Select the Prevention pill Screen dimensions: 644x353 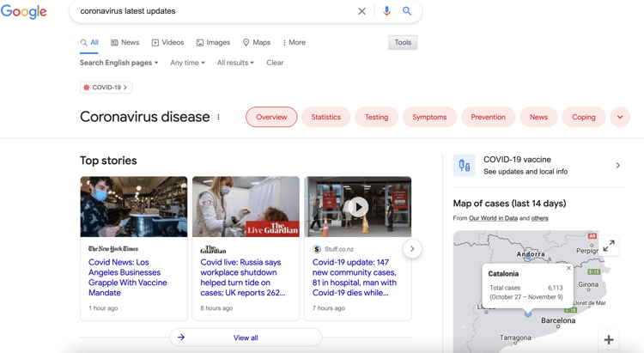point(489,117)
